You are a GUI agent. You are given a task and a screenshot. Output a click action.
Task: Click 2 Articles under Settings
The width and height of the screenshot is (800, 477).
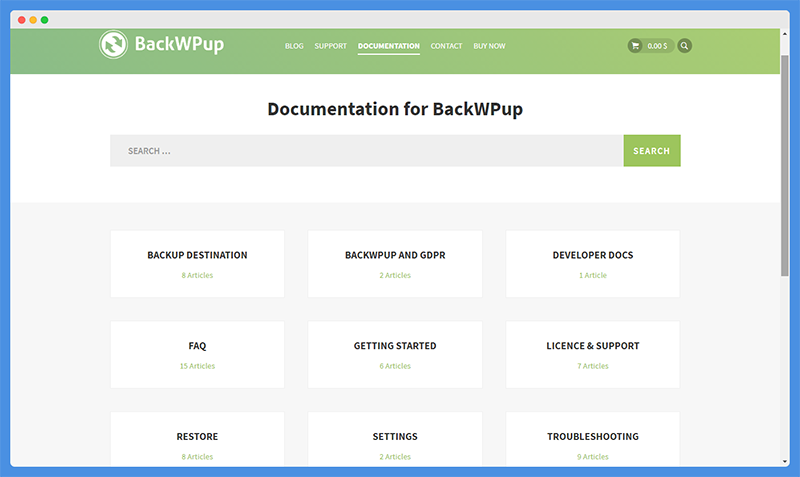[x=395, y=457]
